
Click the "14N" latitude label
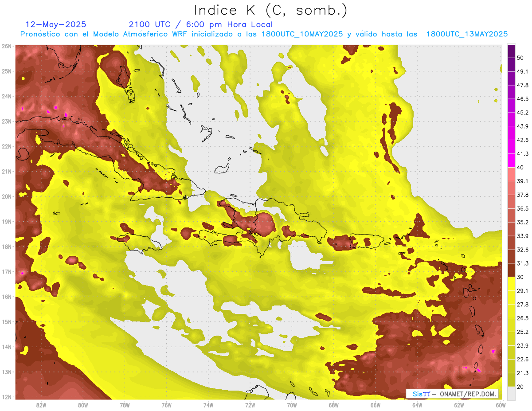[7, 347]
